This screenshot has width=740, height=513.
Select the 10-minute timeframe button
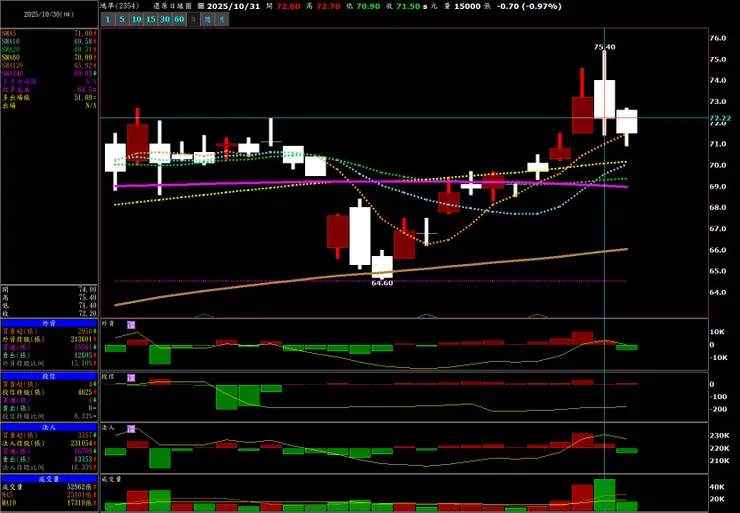click(x=136, y=19)
